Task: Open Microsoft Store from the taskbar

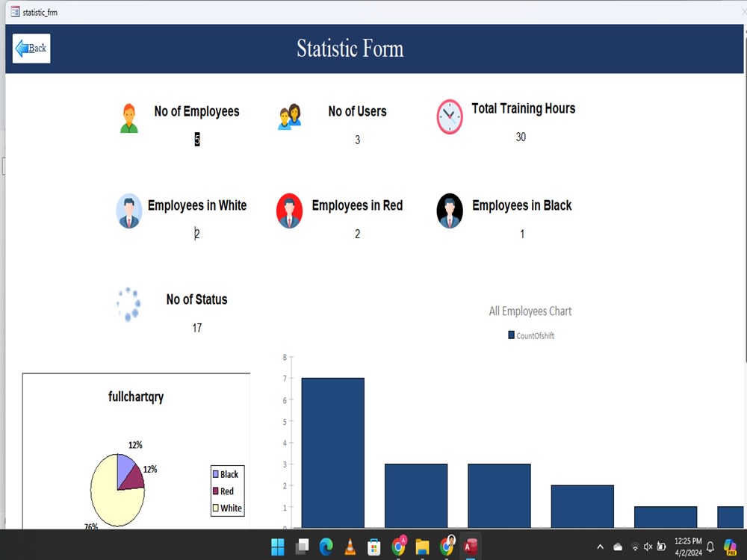Action: (374, 547)
